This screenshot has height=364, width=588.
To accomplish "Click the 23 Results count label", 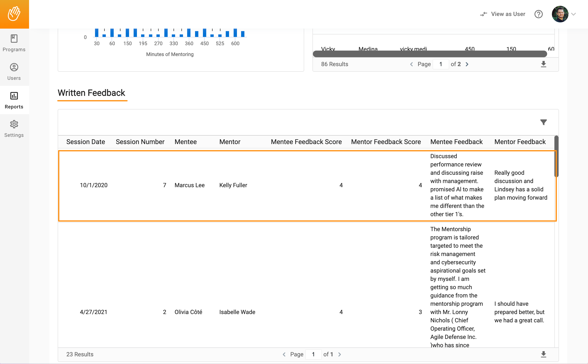I will 80,354.
